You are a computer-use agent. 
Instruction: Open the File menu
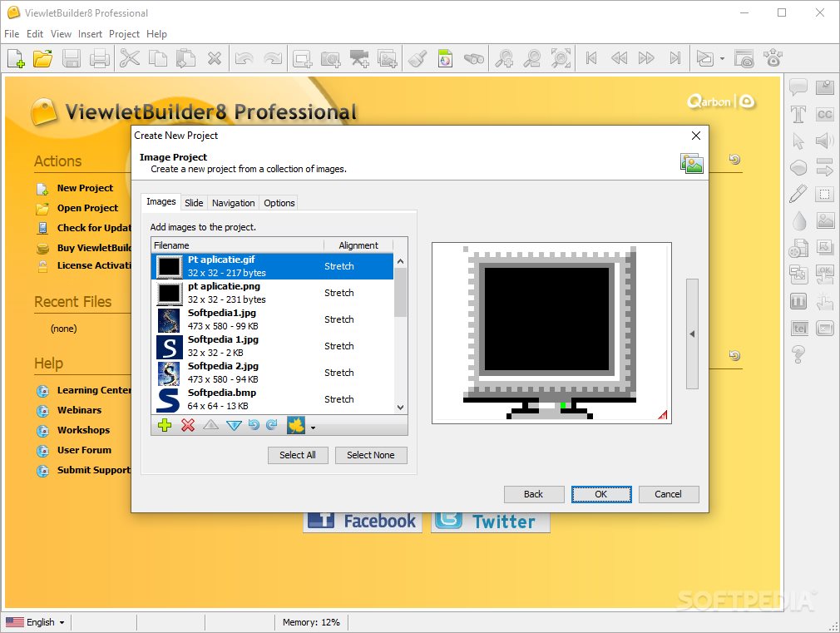(x=12, y=34)
